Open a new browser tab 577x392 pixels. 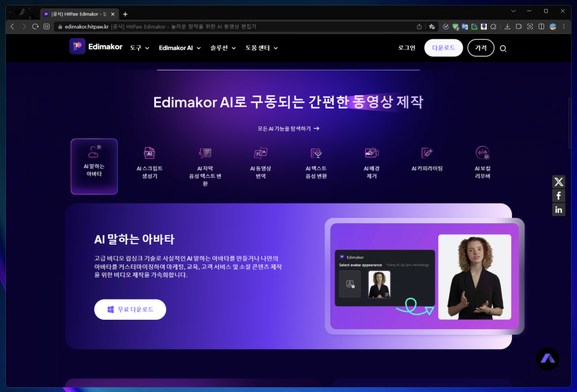pyautogui.click(x=125, y=14)
